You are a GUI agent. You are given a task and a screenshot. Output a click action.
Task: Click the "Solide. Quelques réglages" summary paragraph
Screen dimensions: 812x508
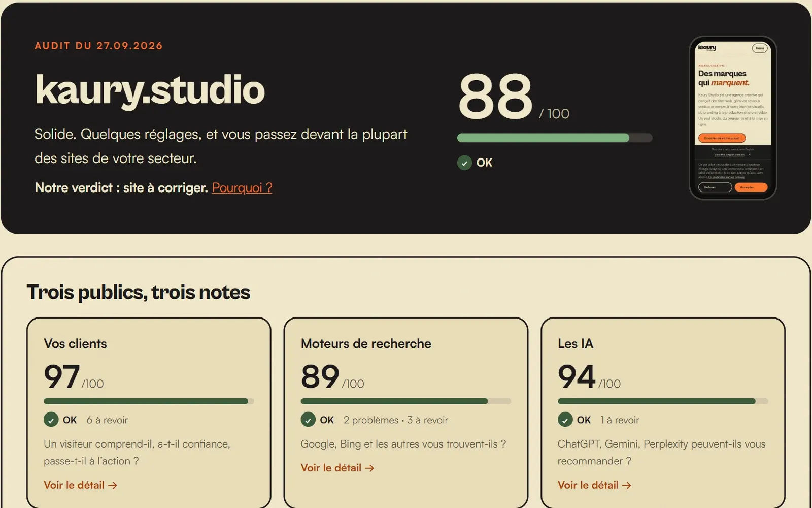[x=221, y=146]
